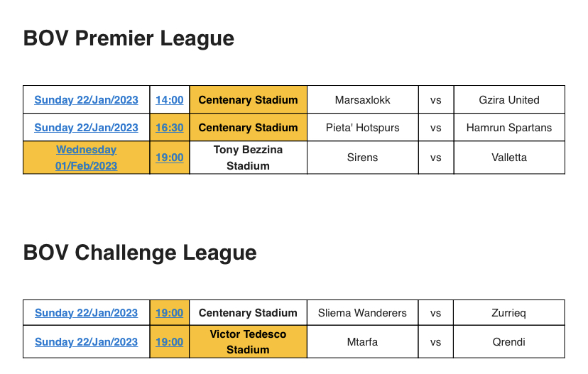The width and height of the screenshot is (588, 374).
Task: Click the BOV Challenge League heading
Action: click(x=140, y=253)
